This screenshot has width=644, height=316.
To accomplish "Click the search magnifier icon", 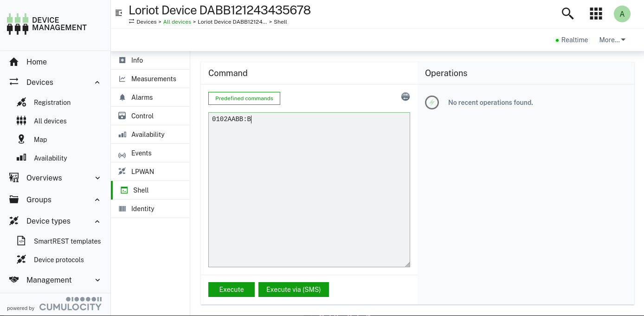I will point(567,13).
